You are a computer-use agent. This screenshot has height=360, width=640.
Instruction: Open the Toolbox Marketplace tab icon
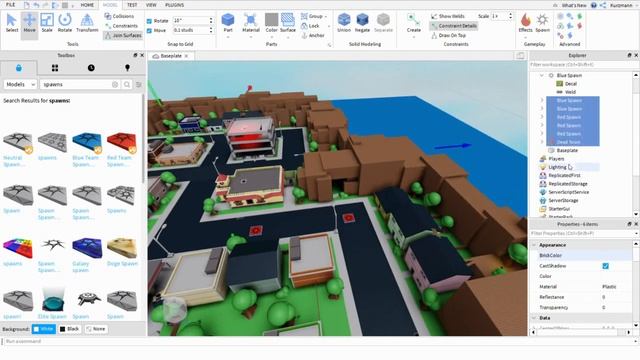(x=19, y=68)
